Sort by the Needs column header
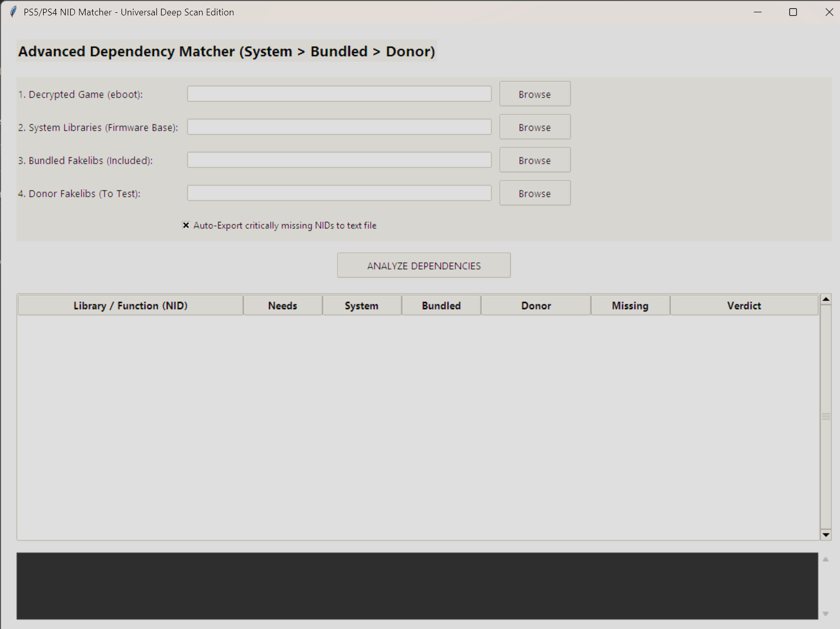Image resolution: width=840 pixels, height=629 pixels. (283, 306)
